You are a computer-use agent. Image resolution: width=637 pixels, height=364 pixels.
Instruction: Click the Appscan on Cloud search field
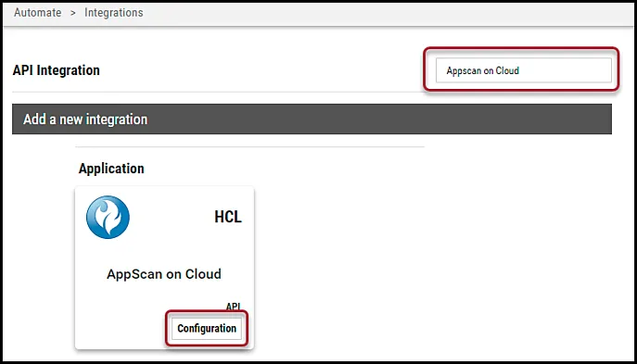523,70
